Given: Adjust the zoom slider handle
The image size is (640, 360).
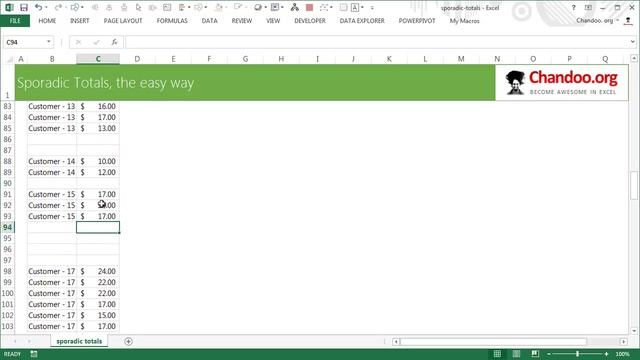Looking at the screenshot, I should pyautogui.click(x=577, y=354).
